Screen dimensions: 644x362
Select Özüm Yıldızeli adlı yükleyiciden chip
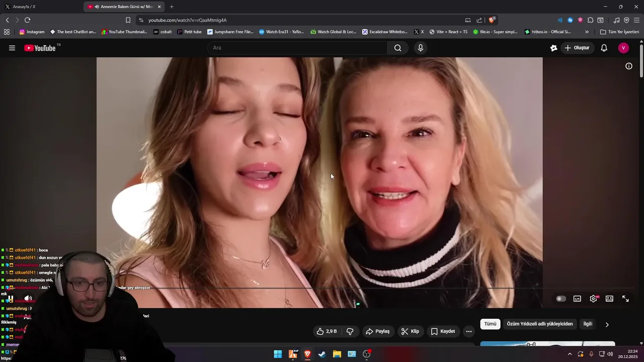[540, 324]
